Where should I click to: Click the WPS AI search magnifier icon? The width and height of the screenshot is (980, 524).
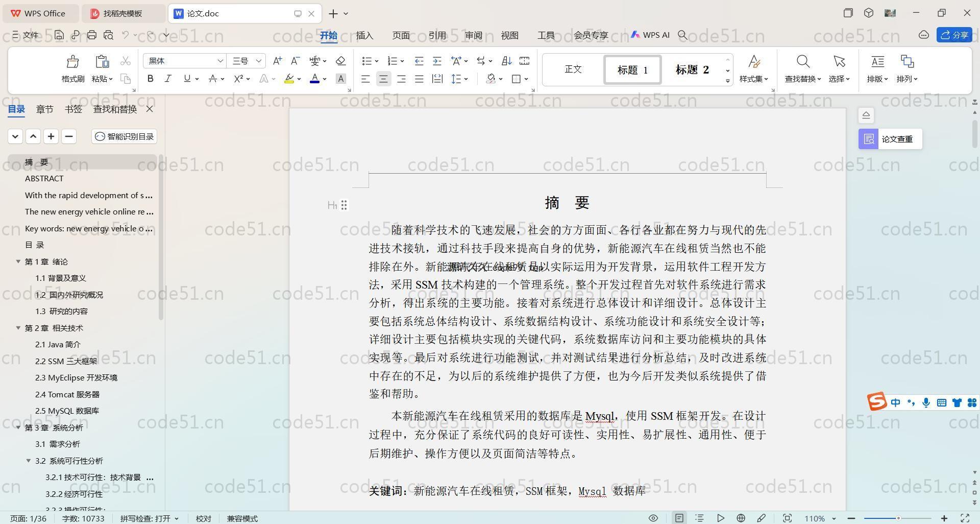tap(682, 35)
